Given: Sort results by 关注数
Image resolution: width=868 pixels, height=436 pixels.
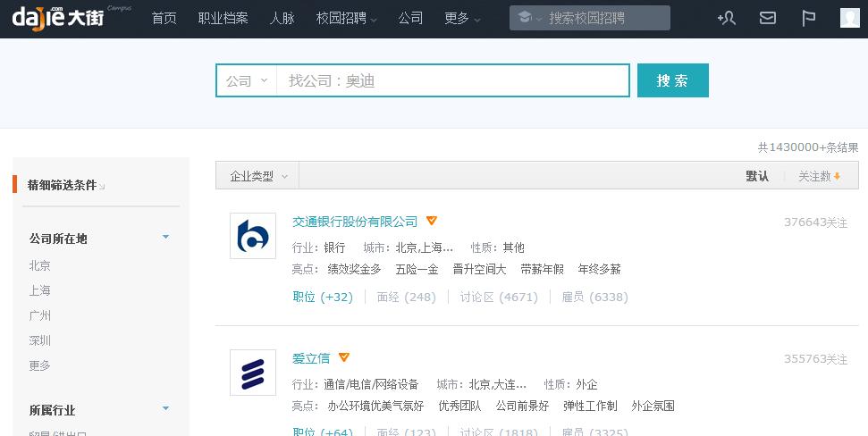Looking at the screenshot, I should [820, 176].
